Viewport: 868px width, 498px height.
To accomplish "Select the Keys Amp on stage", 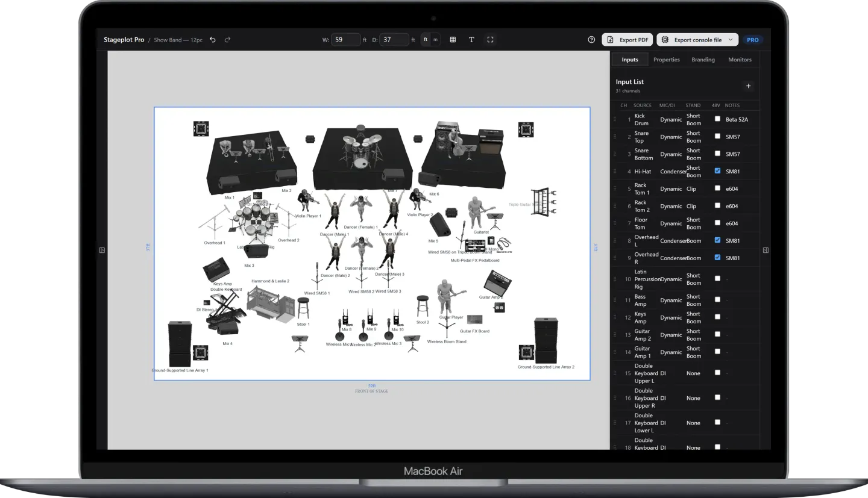I will click(x=216, y=269).
